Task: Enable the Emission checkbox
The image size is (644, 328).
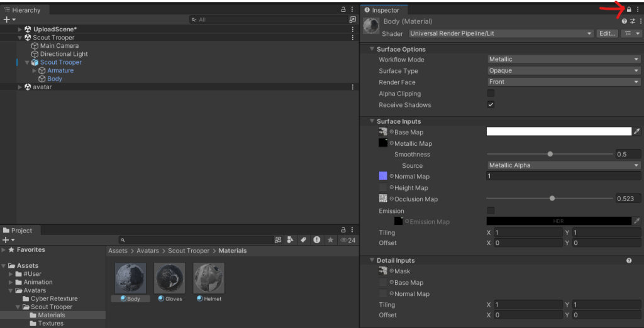Action: point(491,210)
